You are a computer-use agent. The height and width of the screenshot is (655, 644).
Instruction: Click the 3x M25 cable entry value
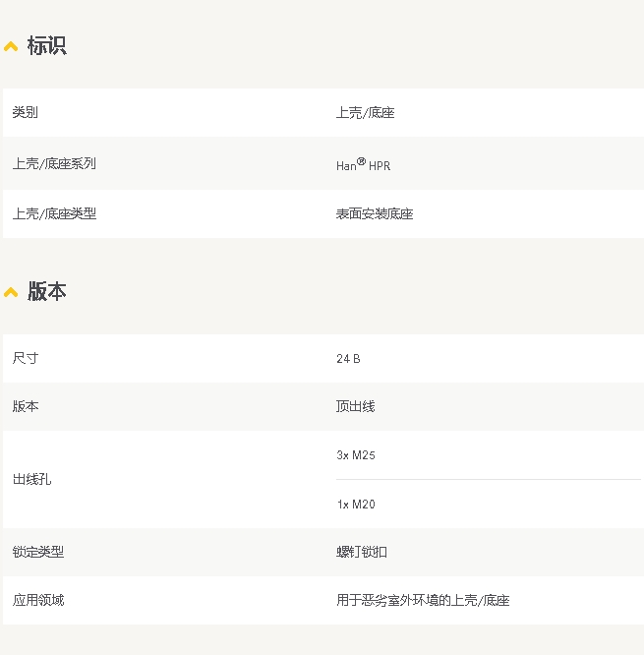[356, 455]
